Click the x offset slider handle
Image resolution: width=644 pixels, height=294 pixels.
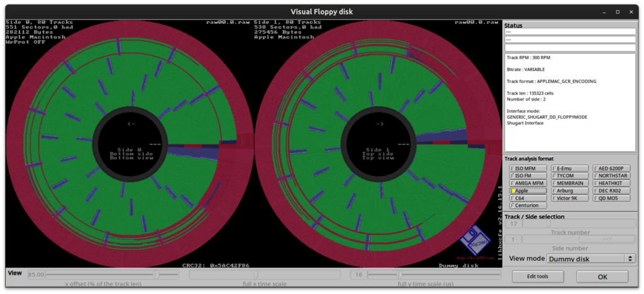click(x=156, y=275)
